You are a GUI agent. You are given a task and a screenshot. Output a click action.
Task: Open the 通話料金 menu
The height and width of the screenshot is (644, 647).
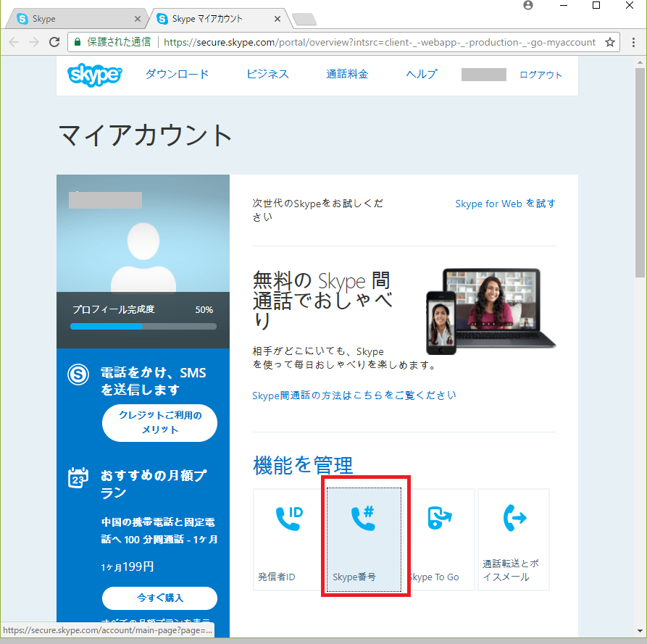(x=347, y=75)
